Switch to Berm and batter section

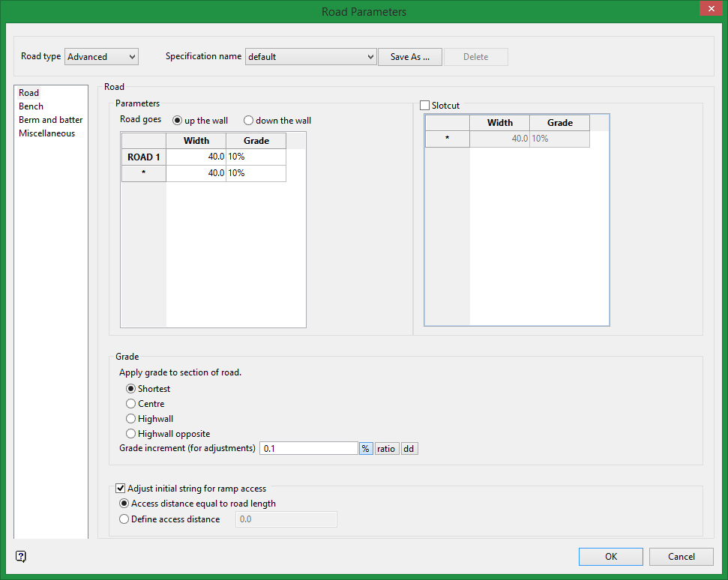click(x=50, y=120)
